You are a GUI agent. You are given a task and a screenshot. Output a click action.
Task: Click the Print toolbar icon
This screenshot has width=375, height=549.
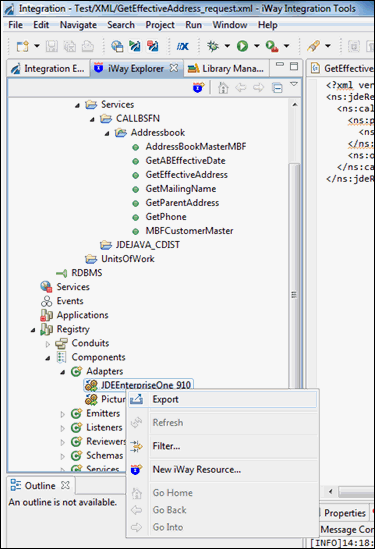click(88, 46)
